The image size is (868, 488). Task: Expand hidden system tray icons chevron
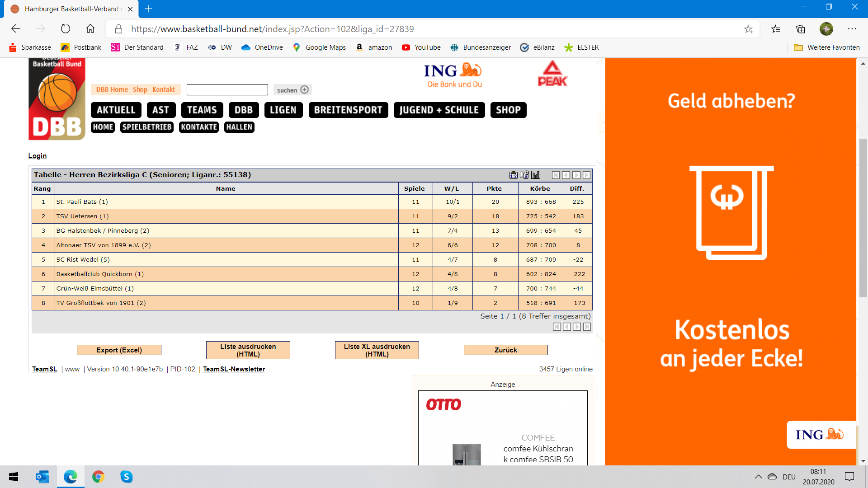click(x=758, y=477)
